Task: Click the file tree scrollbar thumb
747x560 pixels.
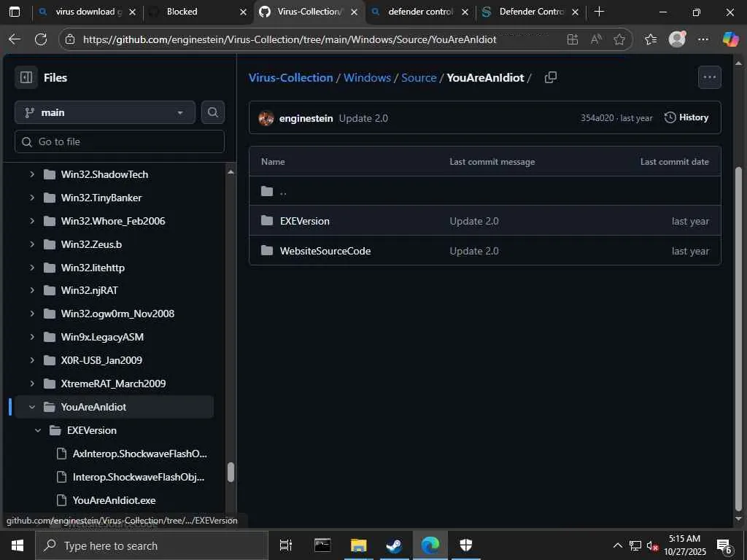Action: coord(231,472)
